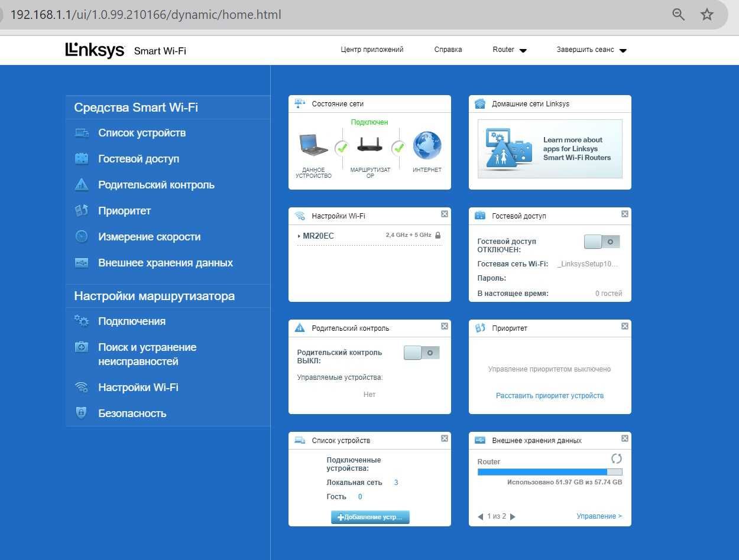
Task: Click the priority sidebar icon
Action: (82, 211)
